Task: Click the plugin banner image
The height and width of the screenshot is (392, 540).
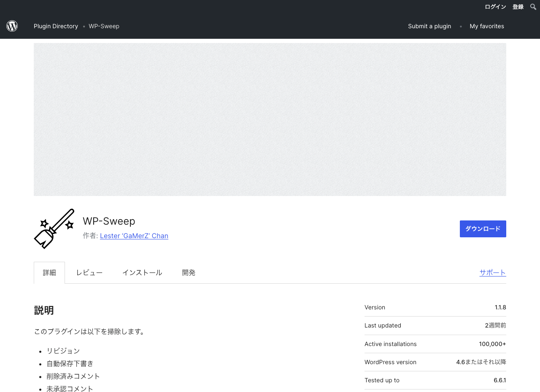Action: pos(270,119)
